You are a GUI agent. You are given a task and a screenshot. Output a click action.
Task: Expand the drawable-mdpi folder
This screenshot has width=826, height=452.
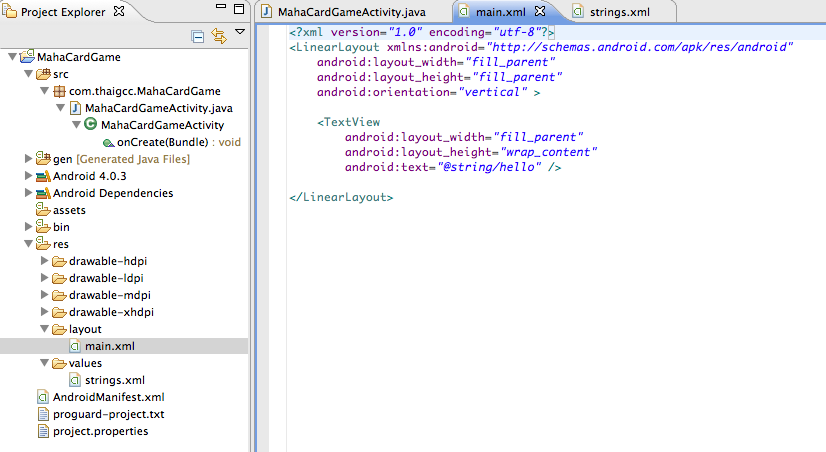pyautogui.click(x=45, y=294)
